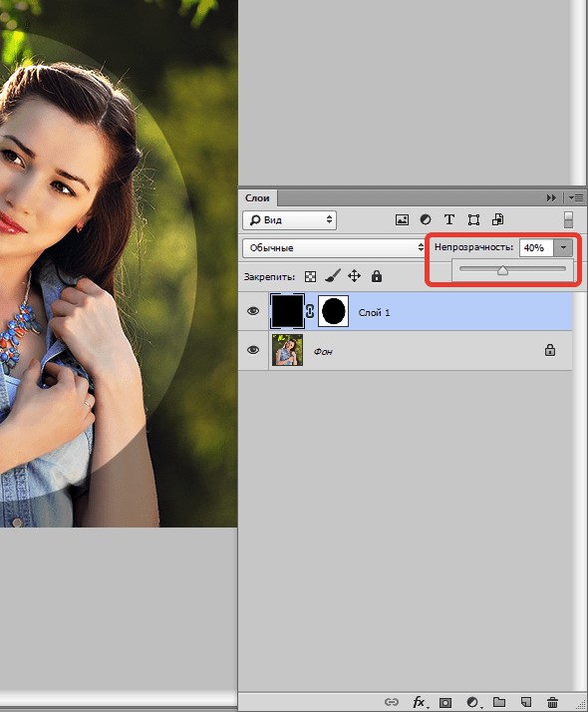Switch to the Слои tab
The height and width of the screenshot is (712, 588).
[257, 198]
